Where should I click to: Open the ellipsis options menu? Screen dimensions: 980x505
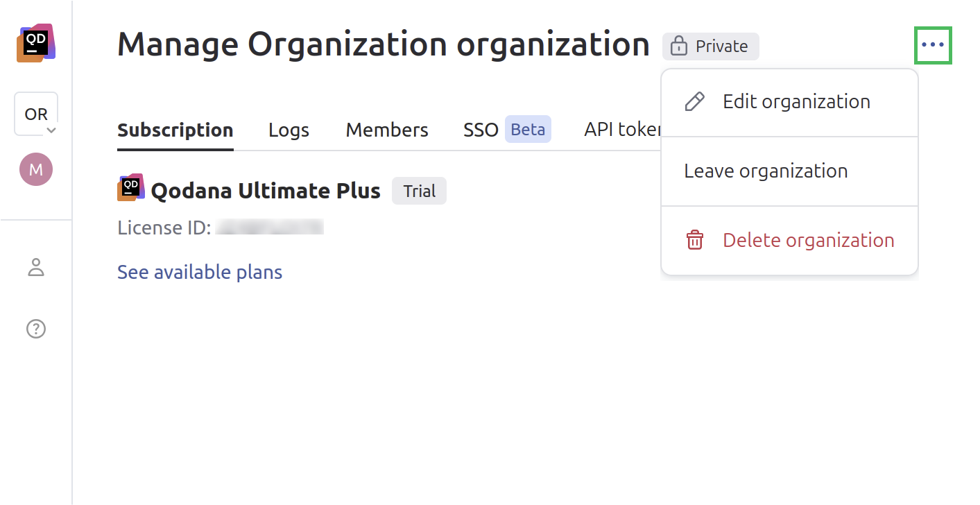point(934,44)
